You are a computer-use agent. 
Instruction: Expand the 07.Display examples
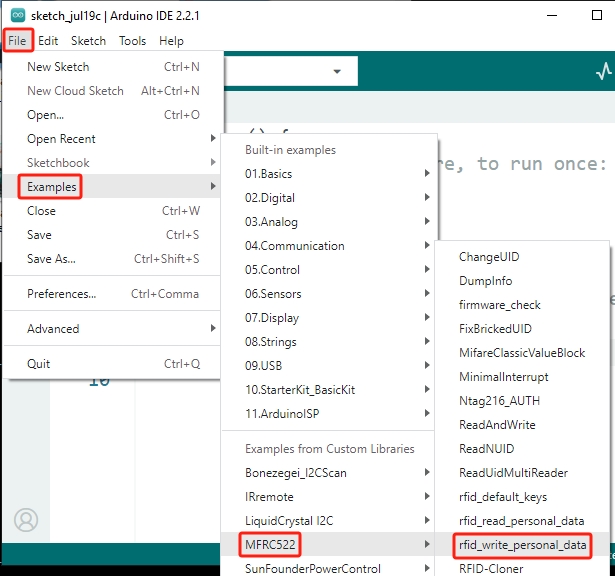click(x=329, y=318)
